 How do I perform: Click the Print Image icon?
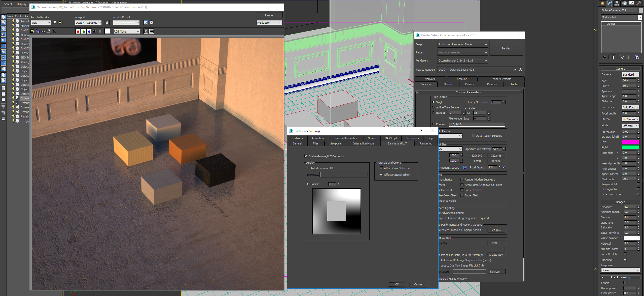[x=49, y=31]
